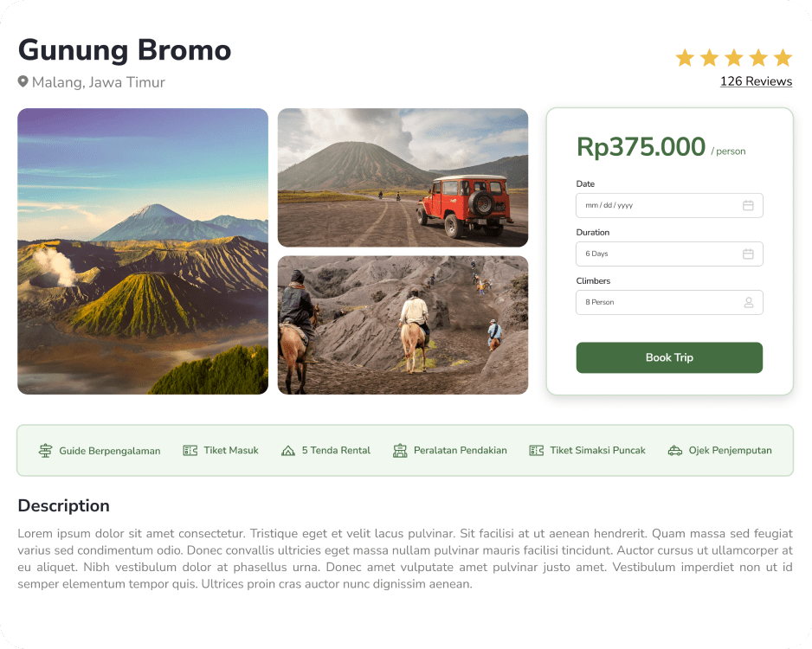Image resolution: width=812 pixels, height=649 pixels.
Task: Click the Date mm/dd/yyyy input field
Action: click(x=658, y=205)
